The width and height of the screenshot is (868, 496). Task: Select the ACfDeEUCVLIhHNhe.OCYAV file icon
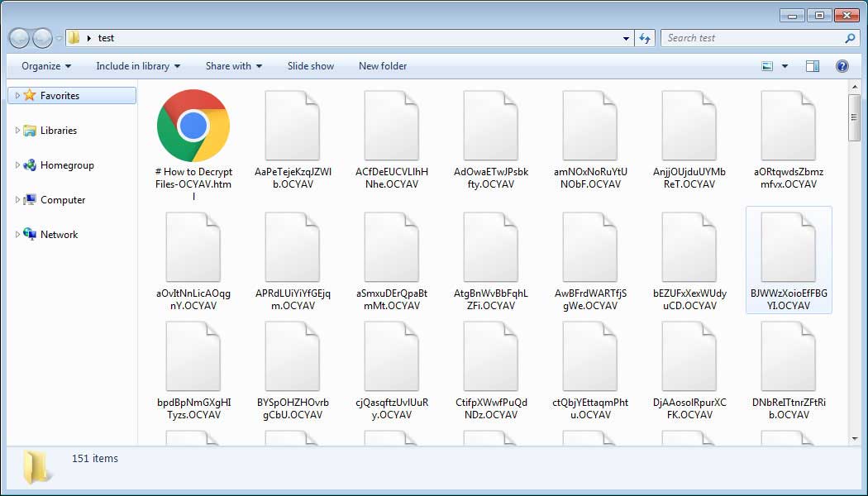(x=391, y=126)
